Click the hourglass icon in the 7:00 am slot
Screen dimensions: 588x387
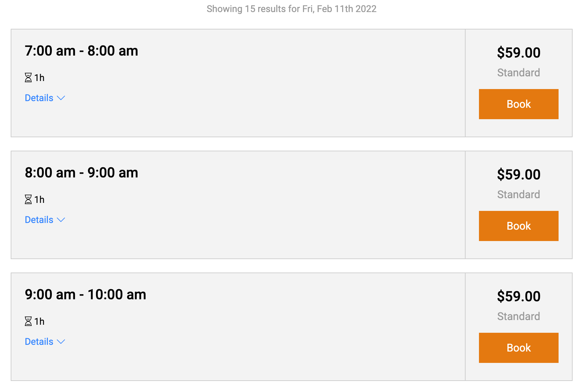click(28, 78)
